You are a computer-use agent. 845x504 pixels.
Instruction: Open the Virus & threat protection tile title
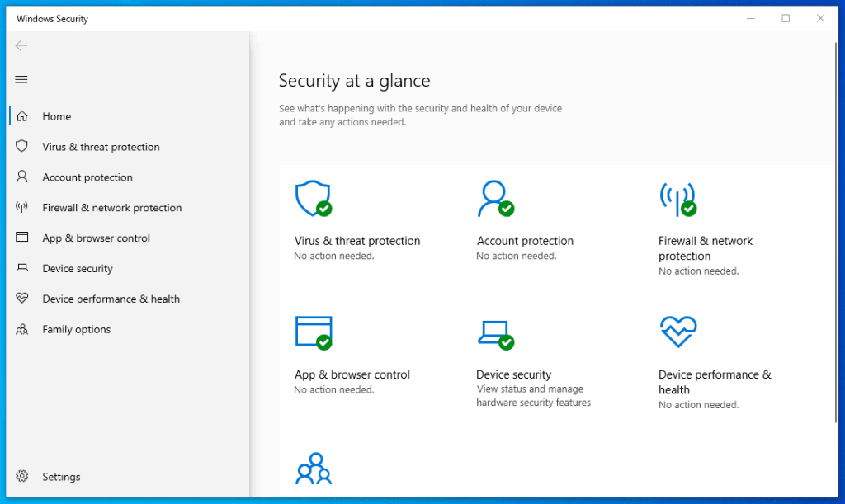pos(357,241)
